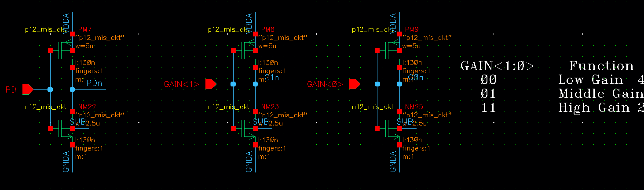Select the GAIN<1:0> table heading note
Screen dimensions: 644x190
[497, 66]
